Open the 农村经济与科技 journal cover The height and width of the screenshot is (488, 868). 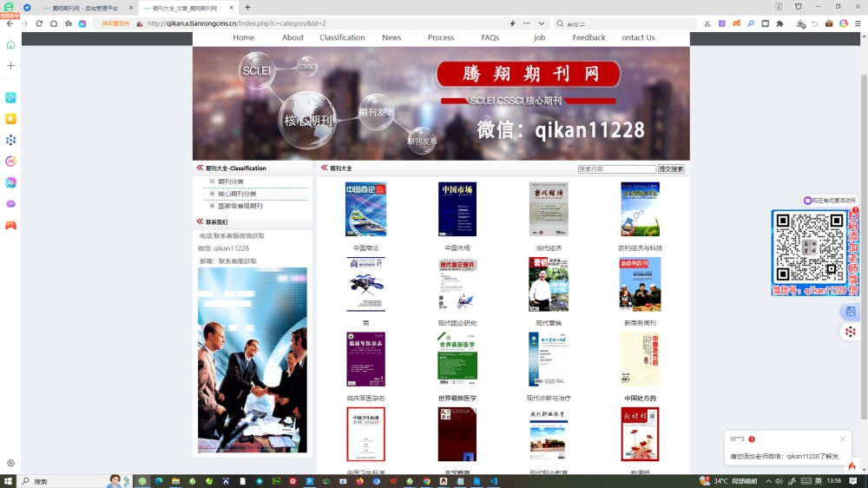[640, 209]
